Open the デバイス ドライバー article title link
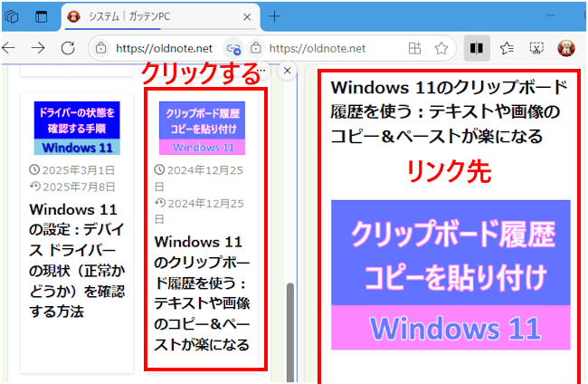Viewport: 588px width, 384px height. point(77,260)
